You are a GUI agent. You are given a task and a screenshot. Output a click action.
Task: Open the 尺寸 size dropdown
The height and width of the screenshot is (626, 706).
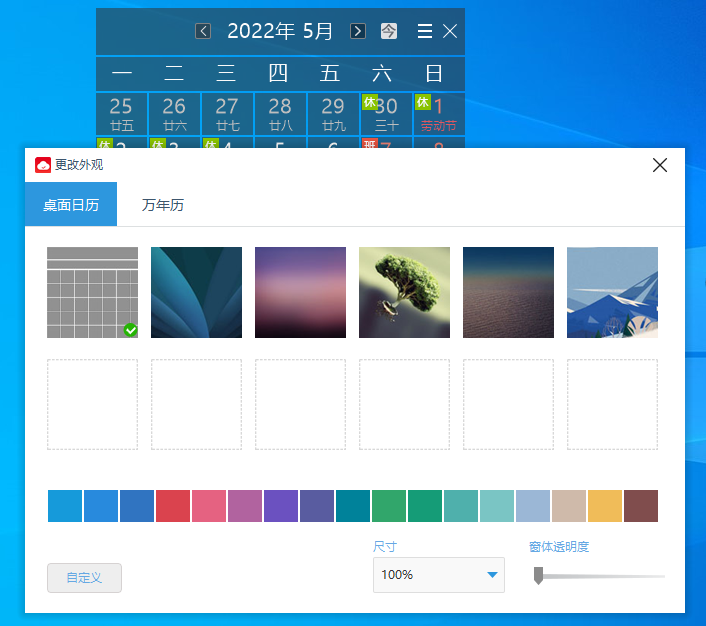(439, 575)
